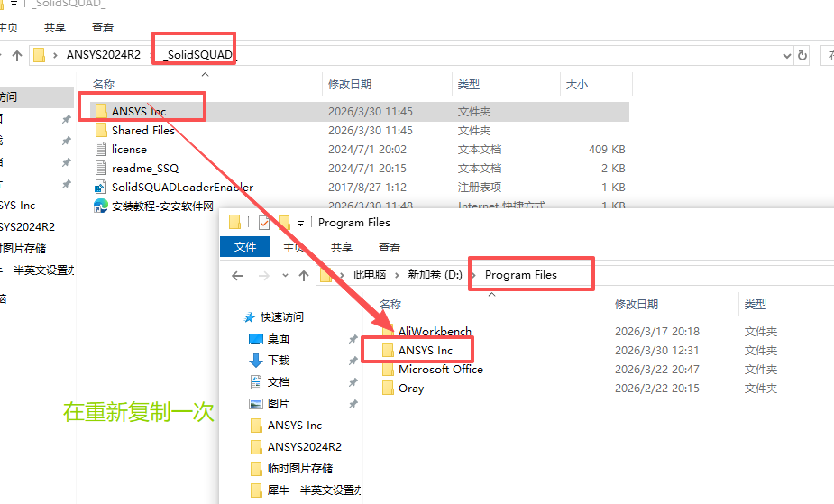Select the ANSYS Inc folder in the Program Files list
This screenshot has height=504, width=834.
(417, 351)
